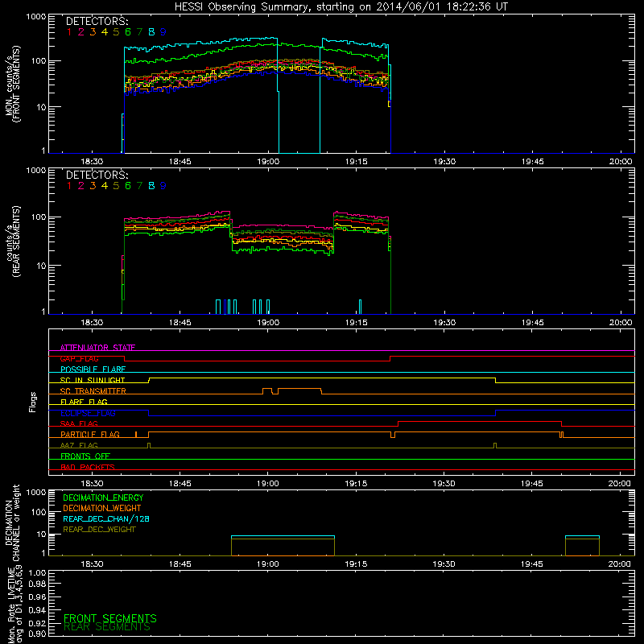Click the FLARE_FLAG label

pos(84,402)
